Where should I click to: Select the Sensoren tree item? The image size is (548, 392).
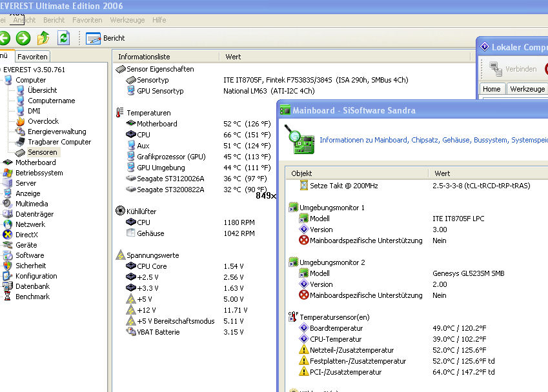43,152
